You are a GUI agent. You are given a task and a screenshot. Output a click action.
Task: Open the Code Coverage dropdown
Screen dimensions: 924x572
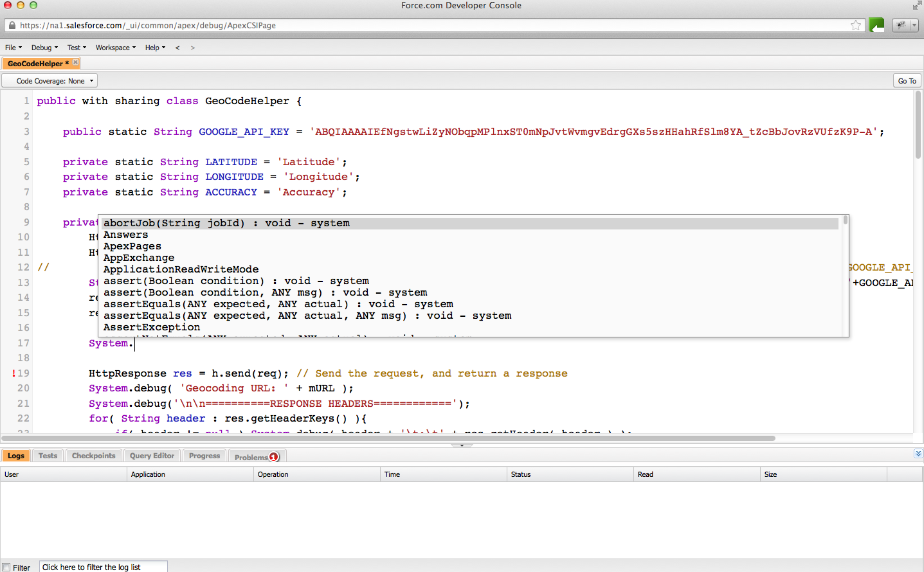50,81
